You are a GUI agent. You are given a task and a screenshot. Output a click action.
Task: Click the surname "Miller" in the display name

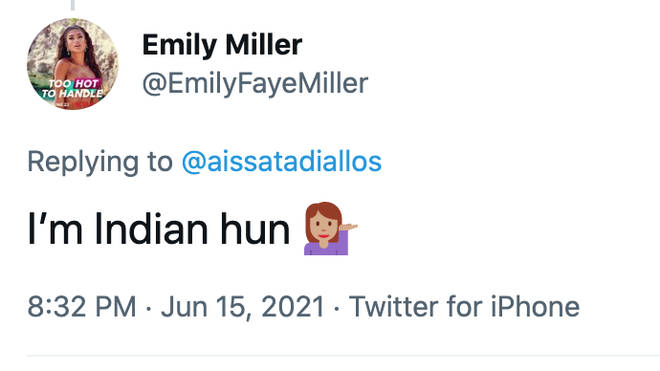coord(263,45)
